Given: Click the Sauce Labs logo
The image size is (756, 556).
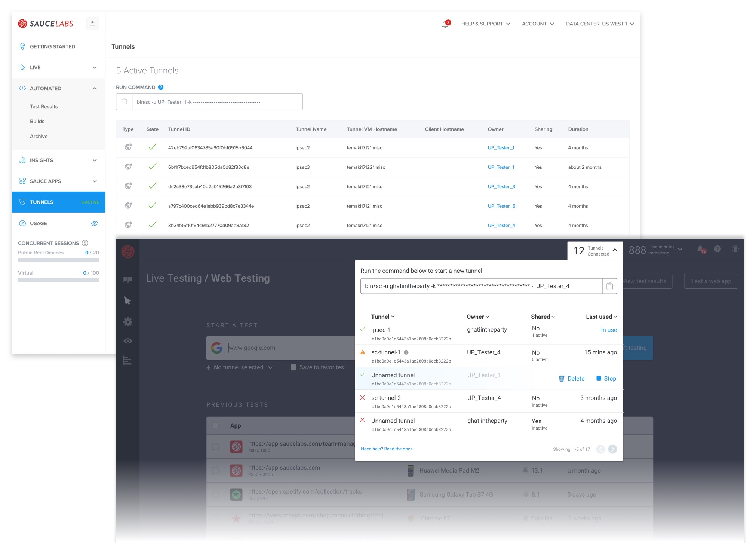Looking at the screenshot, I should (x=45, y=24).
